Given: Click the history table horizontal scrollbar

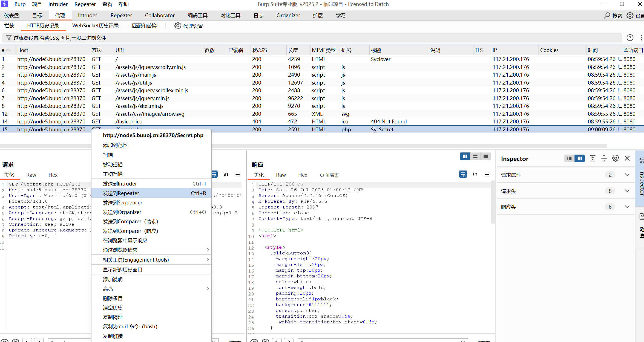Looking at the screenshot, I should click(303, 146).
